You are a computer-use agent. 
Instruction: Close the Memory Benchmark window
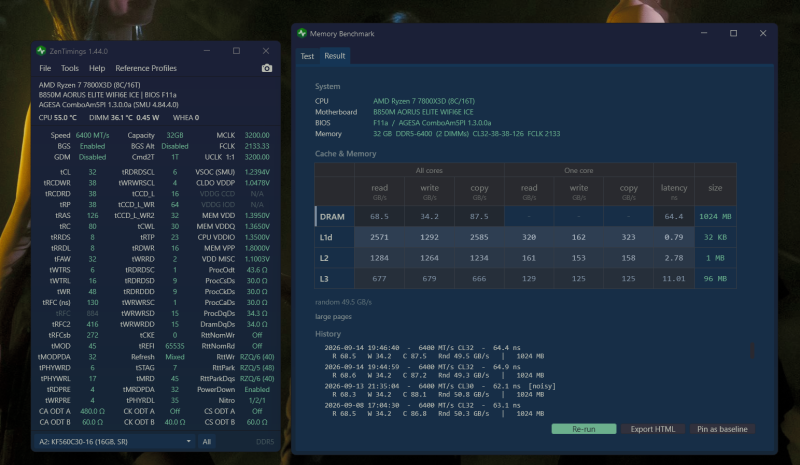[763, 33]
